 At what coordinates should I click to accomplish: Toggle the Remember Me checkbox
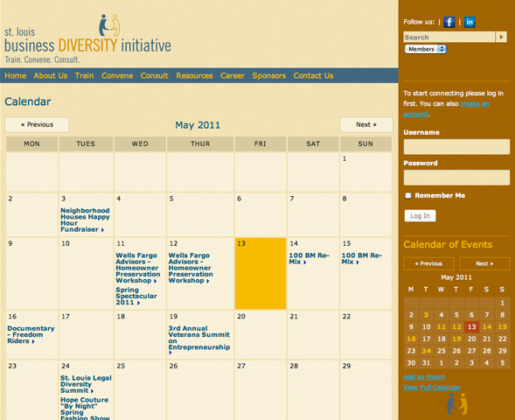tap(408, 195)
